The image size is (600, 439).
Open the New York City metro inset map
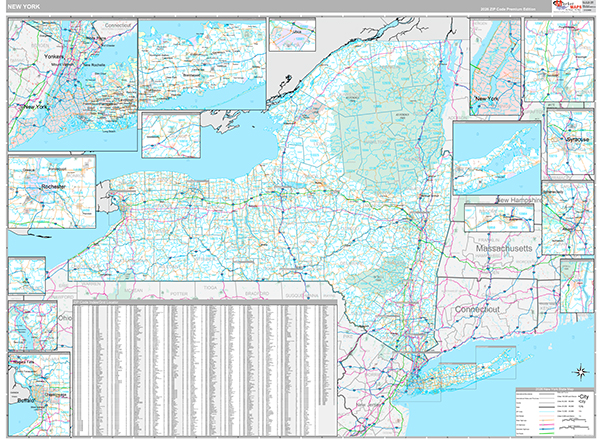pyautogui.click(x=73, y=84)
